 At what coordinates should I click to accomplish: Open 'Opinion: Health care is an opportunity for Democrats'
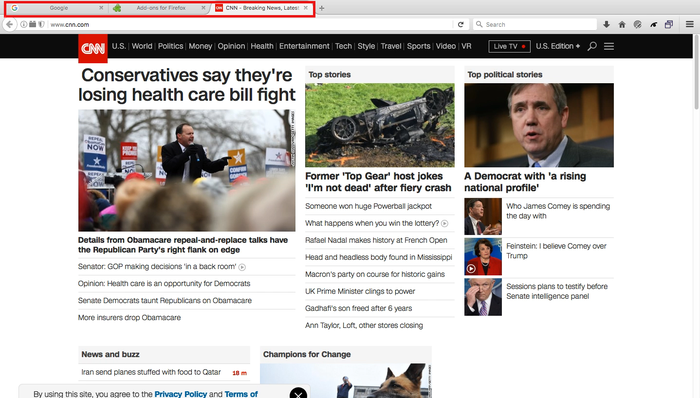coord(164,283)
